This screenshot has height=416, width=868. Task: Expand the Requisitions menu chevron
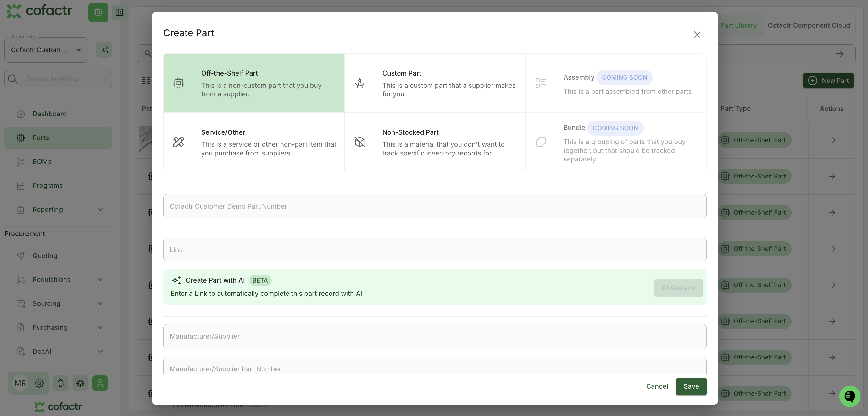(x=100, y=279)
